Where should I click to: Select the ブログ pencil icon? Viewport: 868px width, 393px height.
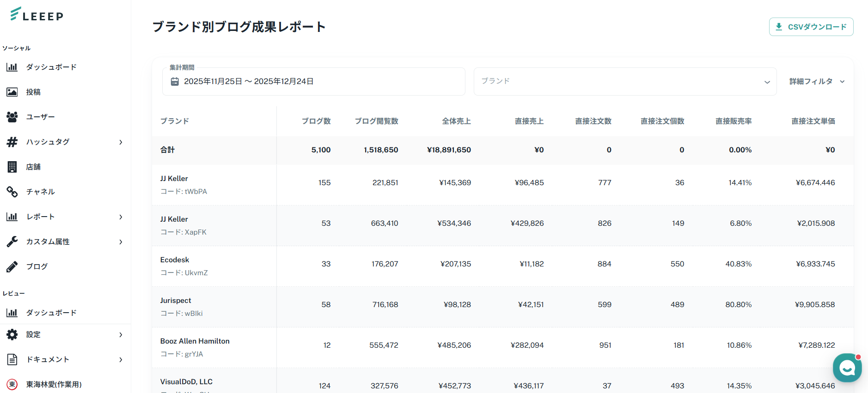click(x=12, y=267)
